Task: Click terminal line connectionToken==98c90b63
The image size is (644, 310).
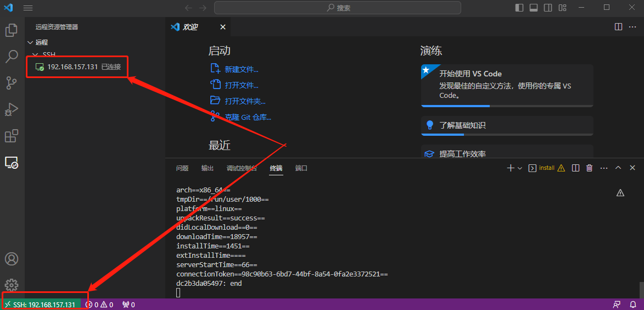Action: 282,274
